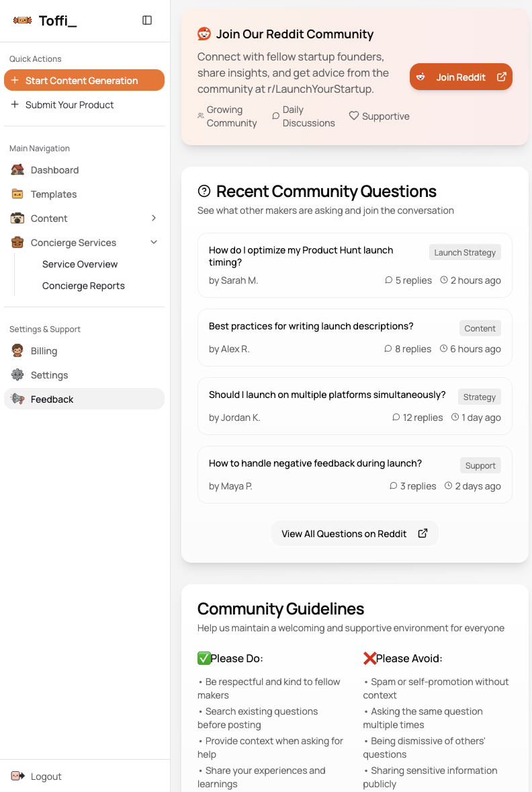Image resolution: width=532 pixels, height=792 pixels.
Task: Click the Quick Actions section label
Action: (36, 58)
